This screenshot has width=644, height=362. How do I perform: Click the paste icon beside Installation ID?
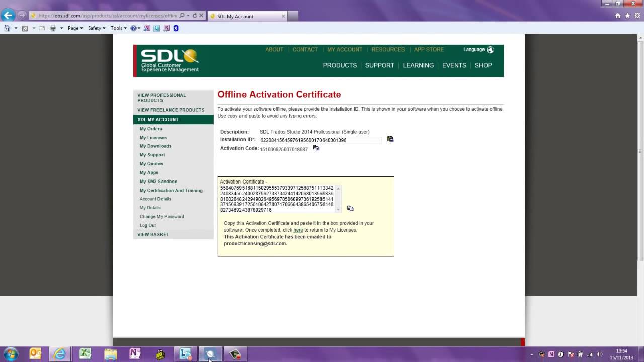(x=390, y=139)
